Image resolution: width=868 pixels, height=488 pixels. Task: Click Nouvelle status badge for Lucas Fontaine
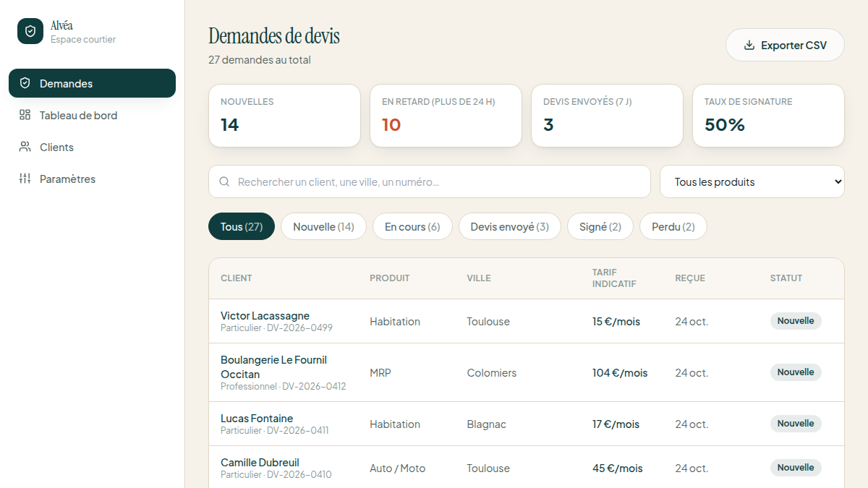point(796,424)
